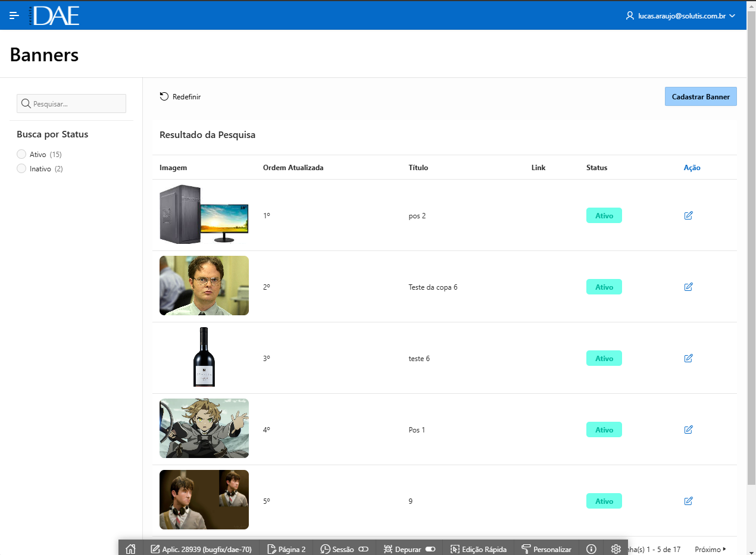Expand the lucas.araujo user account dropdown

coord(681,16)
